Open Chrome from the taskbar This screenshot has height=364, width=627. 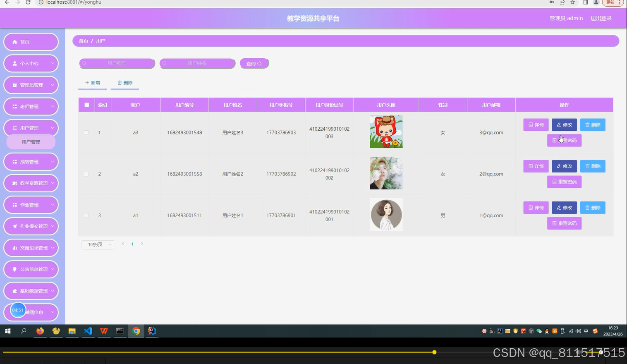pyautogui.click(x=136, y=331)
